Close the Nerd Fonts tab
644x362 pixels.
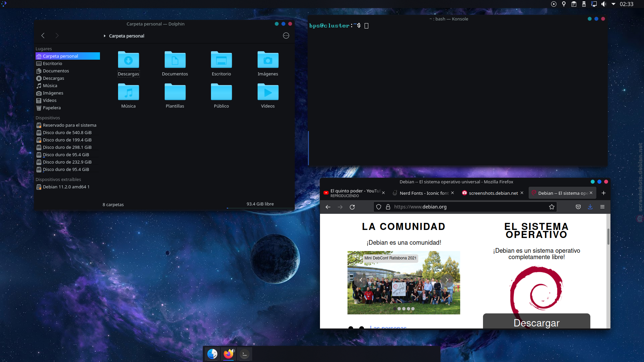coord(452,193)
